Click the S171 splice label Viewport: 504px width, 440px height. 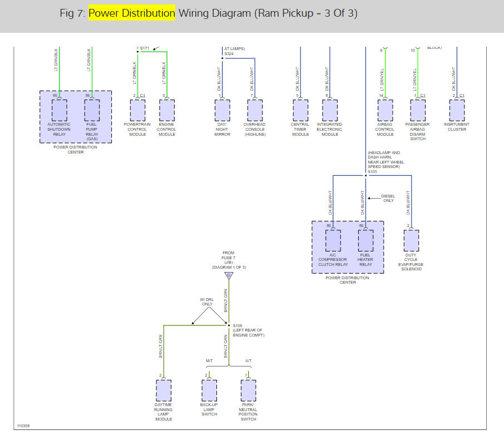coord(145,48)
